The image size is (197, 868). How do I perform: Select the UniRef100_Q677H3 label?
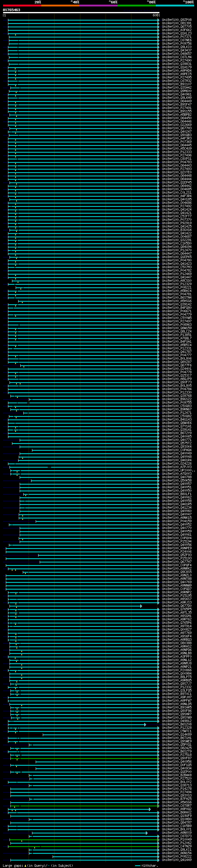[176, 128]
